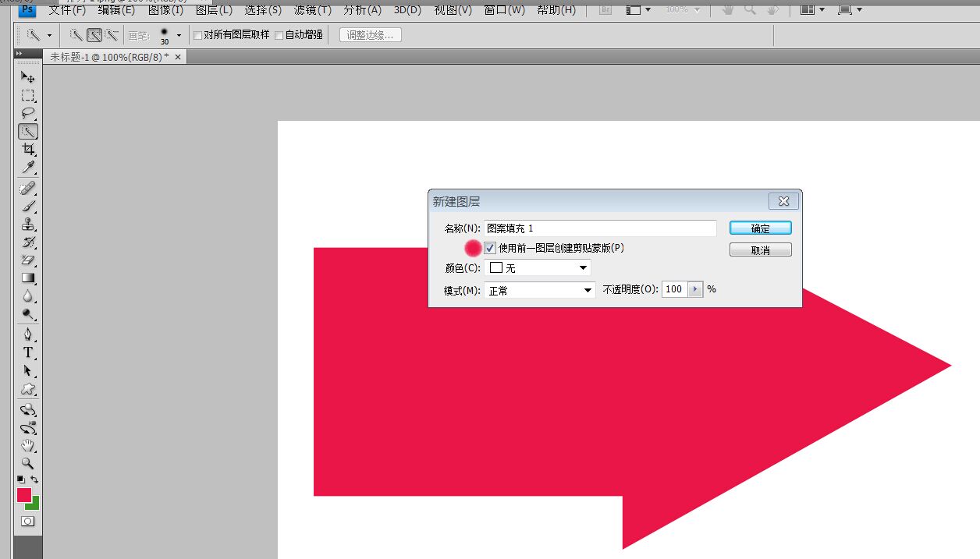Open the 3D menu
Image resolution: width=980 pixels, height=559 pixels.
pyautogui.click(x=407, y=10)
